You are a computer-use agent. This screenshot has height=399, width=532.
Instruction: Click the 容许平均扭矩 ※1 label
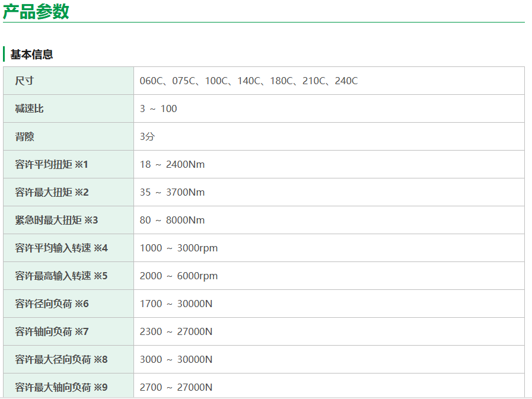[52, 164]
